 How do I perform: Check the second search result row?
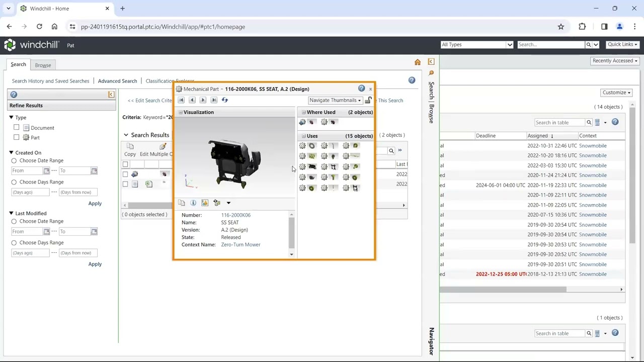(125, 184)
